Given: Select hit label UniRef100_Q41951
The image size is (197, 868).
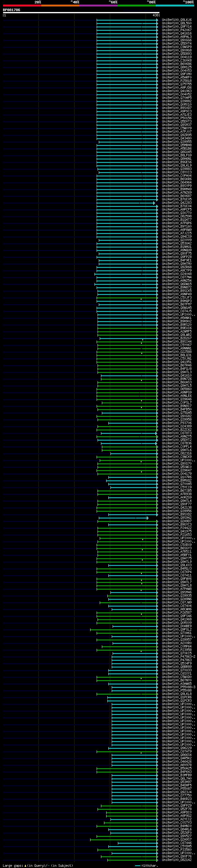Looking at the screenshot, I should coord(176,362).
